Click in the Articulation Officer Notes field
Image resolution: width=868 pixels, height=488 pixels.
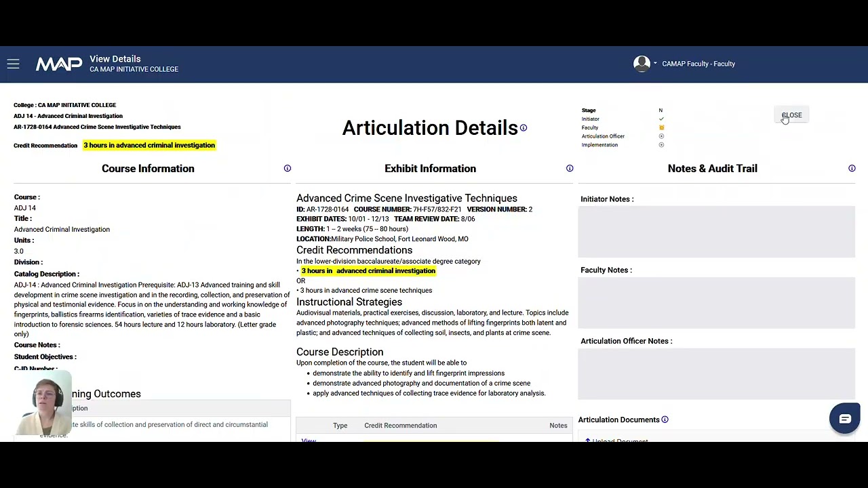click(716, 373)
